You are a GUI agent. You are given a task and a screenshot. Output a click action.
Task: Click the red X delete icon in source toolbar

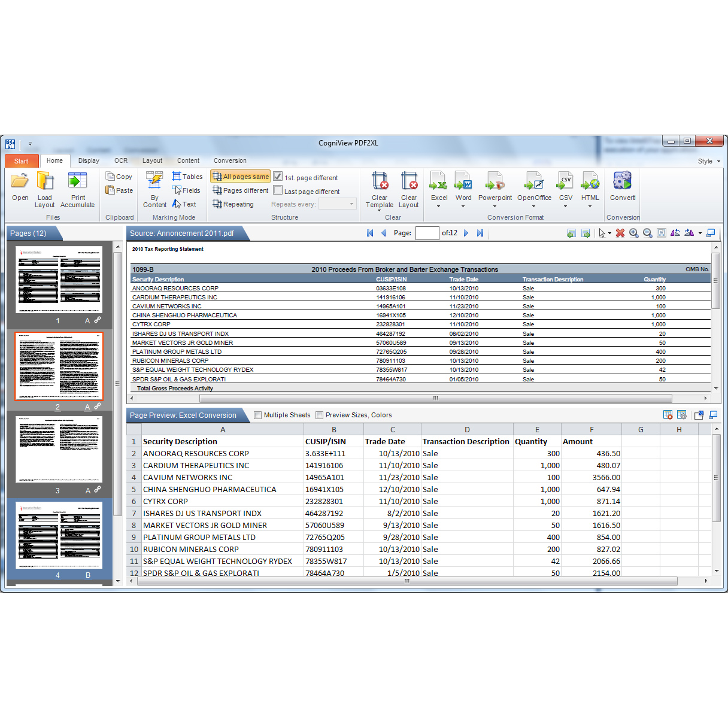[x=620, y=233]
